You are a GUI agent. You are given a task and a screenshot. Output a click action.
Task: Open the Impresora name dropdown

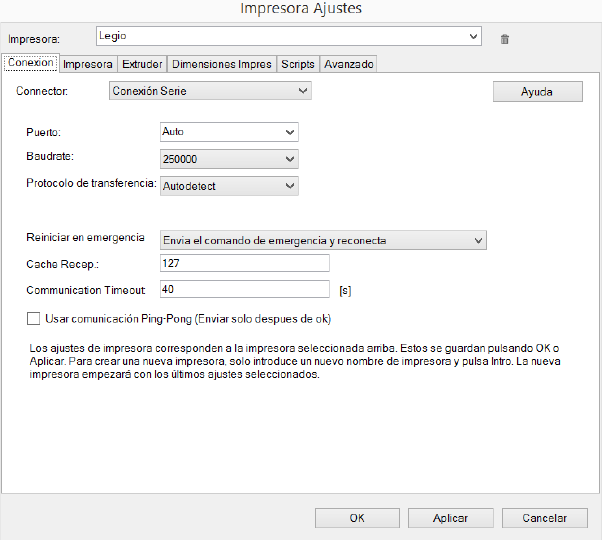click(x=473, y=37)
